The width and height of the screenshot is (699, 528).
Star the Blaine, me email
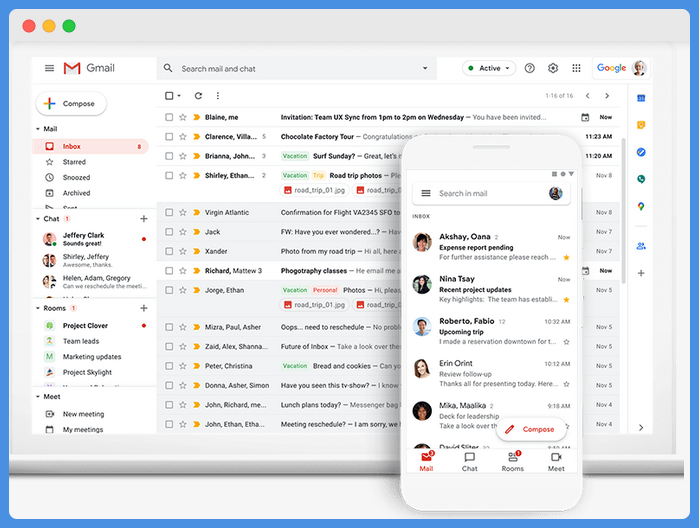point(183,117)
